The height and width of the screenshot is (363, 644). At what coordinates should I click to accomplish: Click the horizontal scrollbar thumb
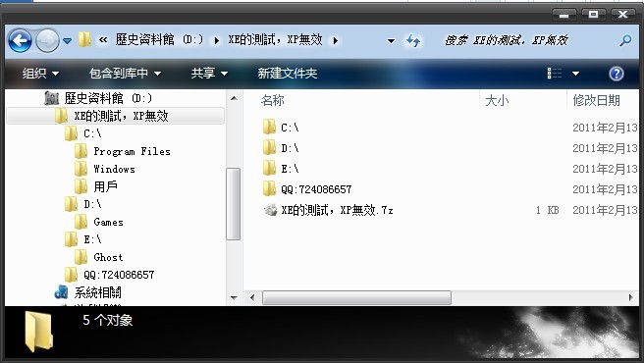tap(356, 297)
